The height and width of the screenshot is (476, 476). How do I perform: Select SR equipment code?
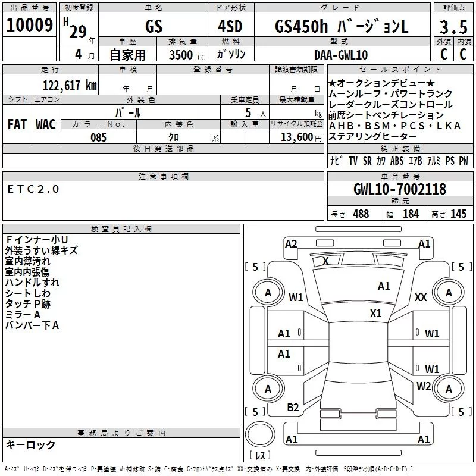click(x=367, y=161)
